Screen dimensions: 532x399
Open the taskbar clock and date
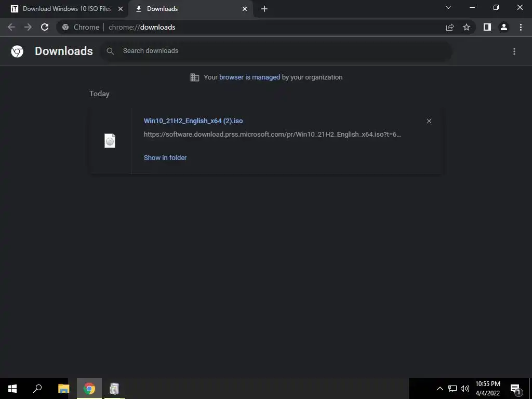(x=487, y=389)
